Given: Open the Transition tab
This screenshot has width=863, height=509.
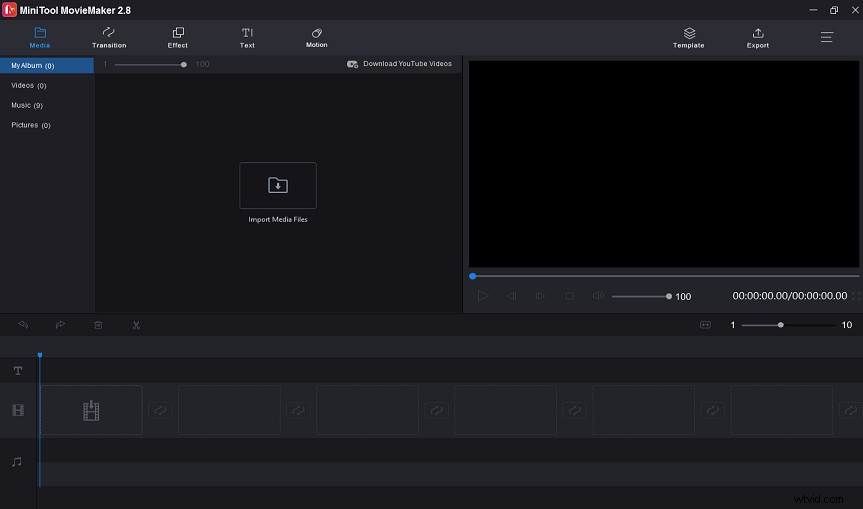Looking at the screenshot, I should (109, 37).
